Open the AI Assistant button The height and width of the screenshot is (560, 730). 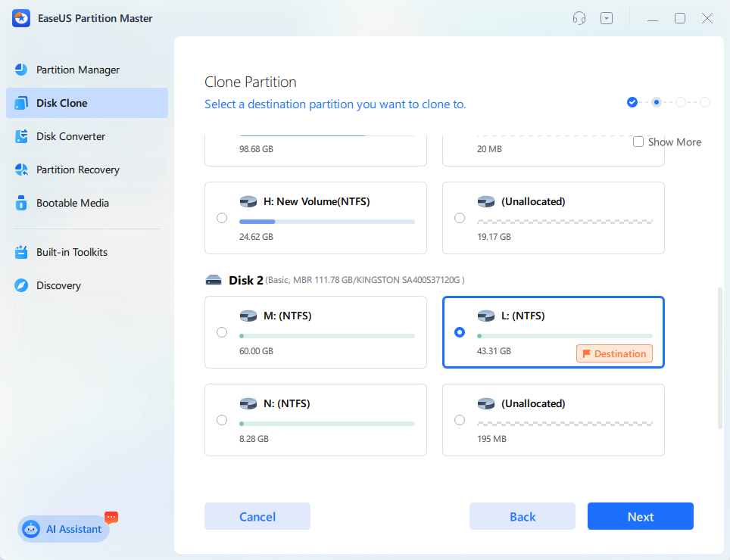click(x=64, y=529)
